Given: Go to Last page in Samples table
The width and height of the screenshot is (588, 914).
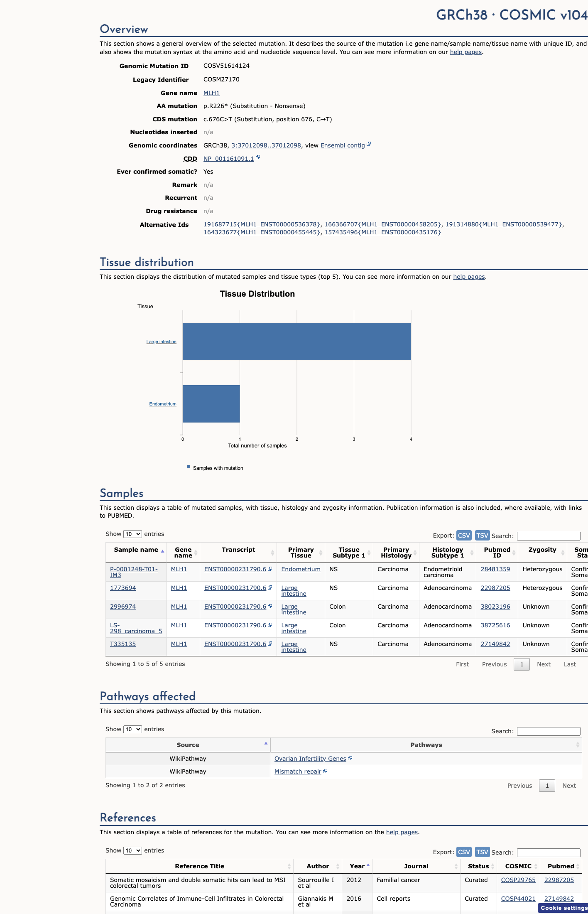Looking at the screenshot, I should 570,664.
